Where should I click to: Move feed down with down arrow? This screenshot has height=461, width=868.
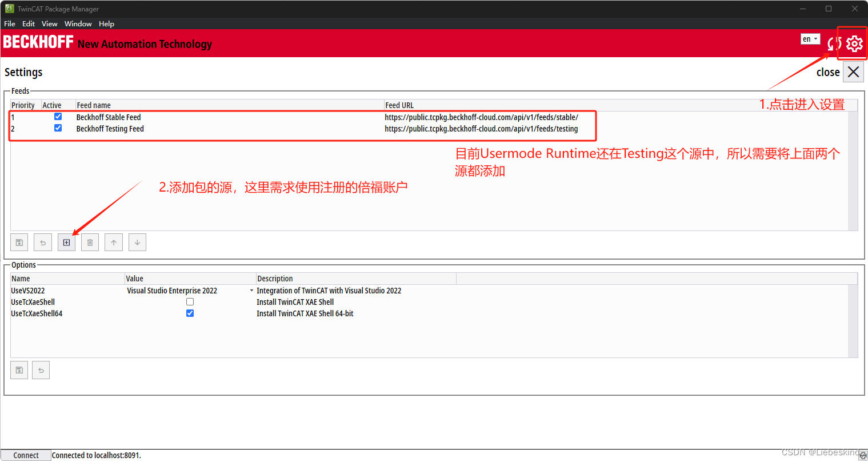pyautogui.click(x=137, y=243)
